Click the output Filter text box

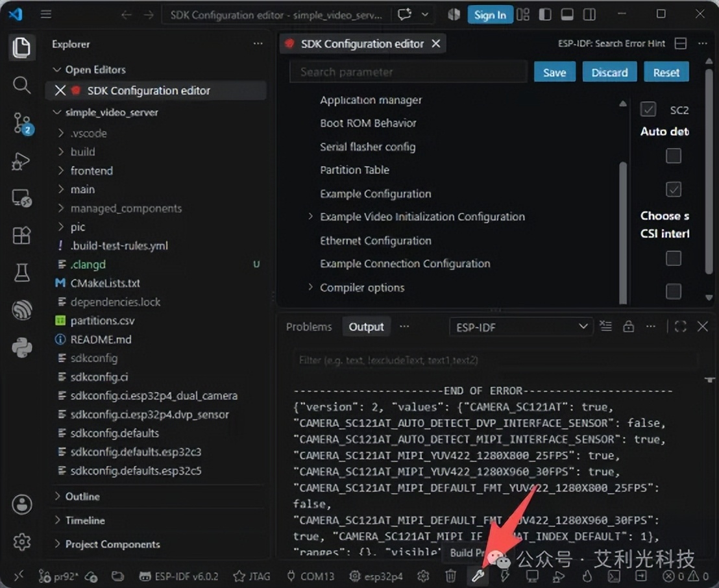[x=494, y=360]
